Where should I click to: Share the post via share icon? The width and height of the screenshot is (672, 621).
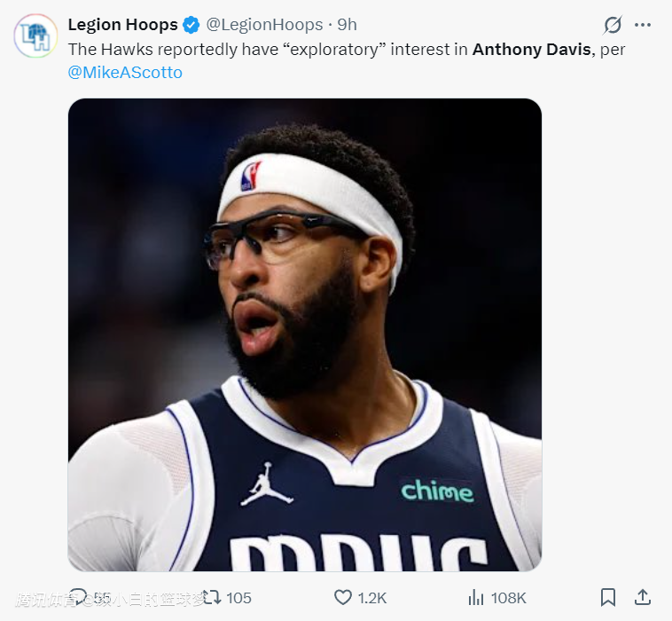point(644,597)
